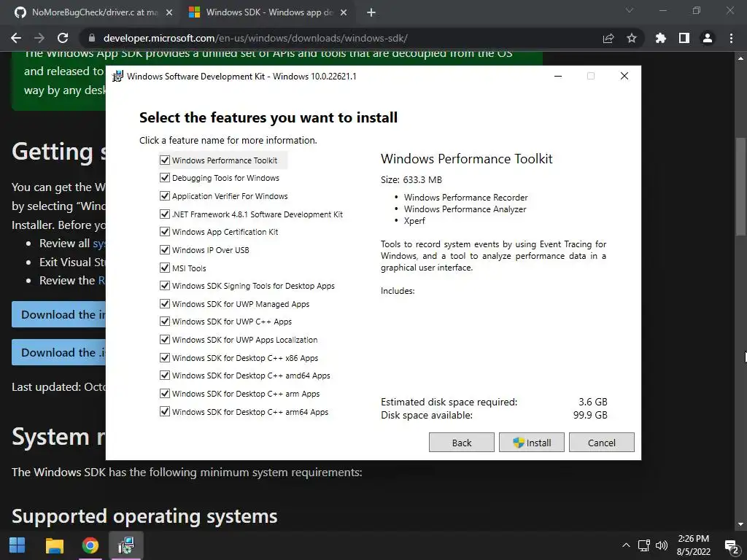Click the padlock site info icon
Viewport: 747px width, 560px height.
click(92, 38)
